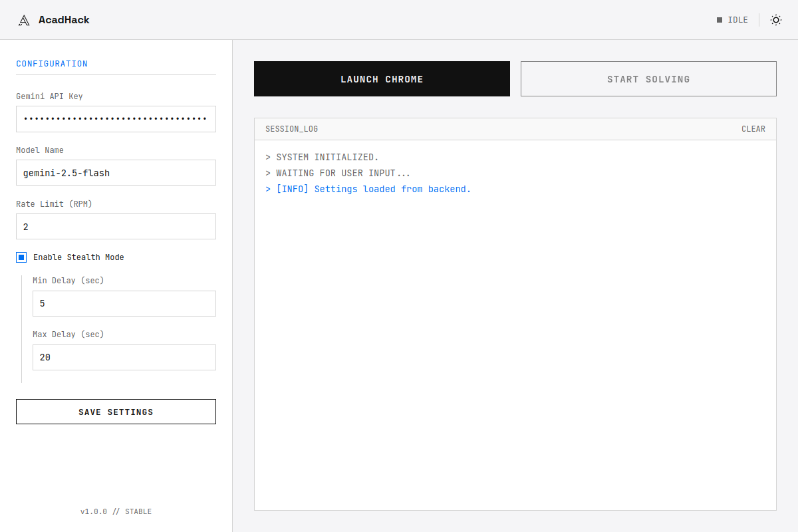
Task: Click the square IDLE status indicator icon
Action: pos(719,19)
